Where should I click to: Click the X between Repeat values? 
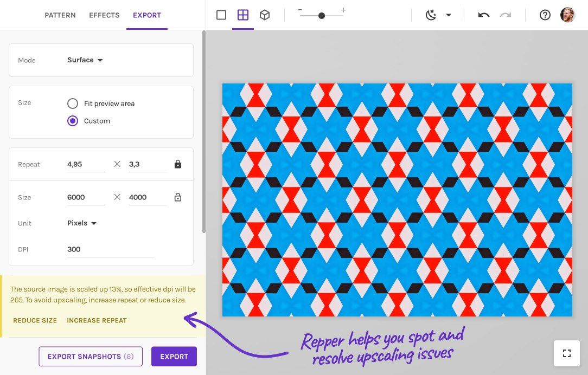click(117, 164)
